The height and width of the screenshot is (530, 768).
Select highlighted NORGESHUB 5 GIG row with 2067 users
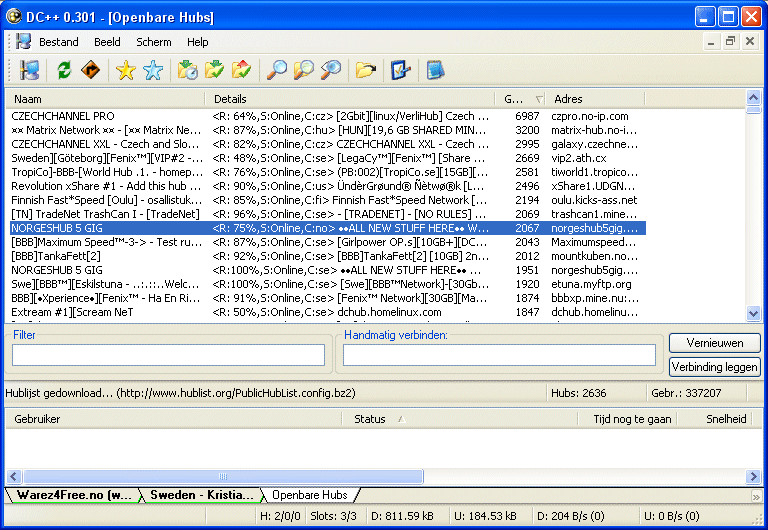(x=327, y=228)
